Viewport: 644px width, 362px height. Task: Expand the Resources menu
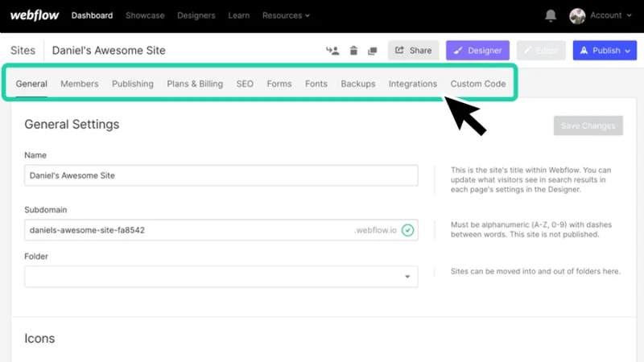click(286, 15)
